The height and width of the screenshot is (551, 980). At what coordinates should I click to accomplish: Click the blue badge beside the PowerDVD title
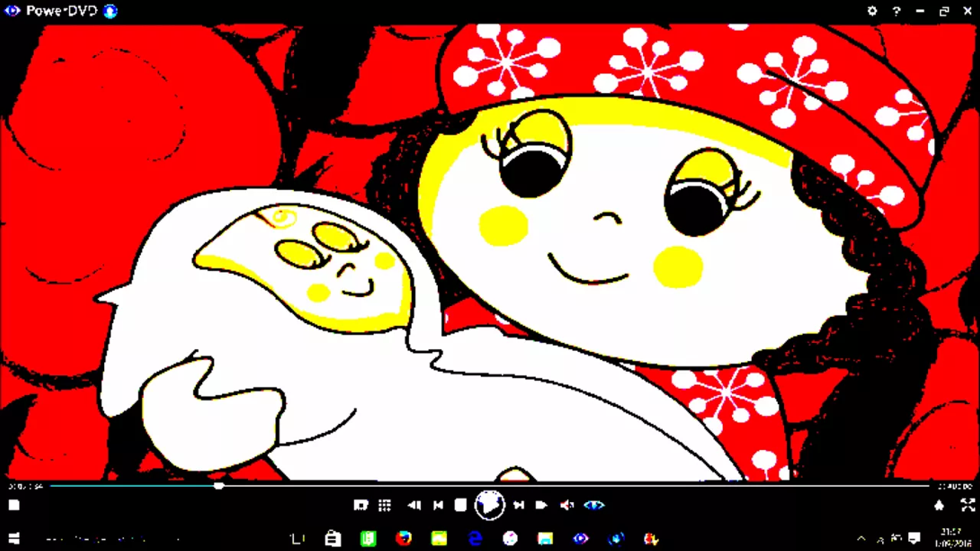[x=110, y=11]
